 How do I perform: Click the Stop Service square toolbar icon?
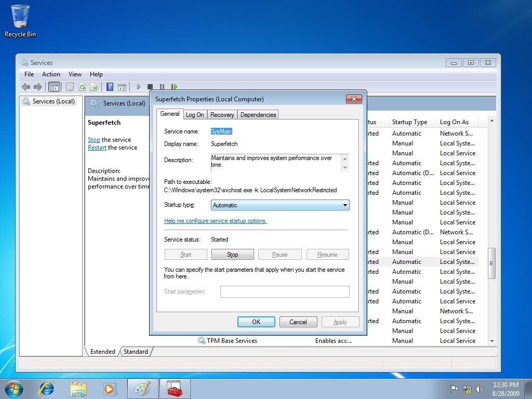150,87
